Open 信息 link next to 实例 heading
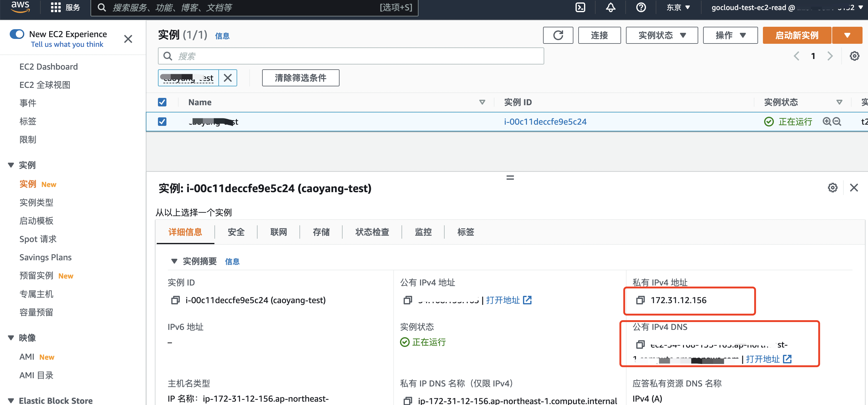This screenshot has height=405, width=868. click(222, 36)
